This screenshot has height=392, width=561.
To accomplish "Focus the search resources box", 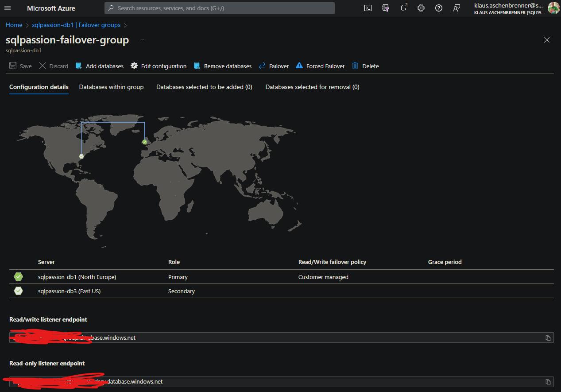I will tap(220, 8).
